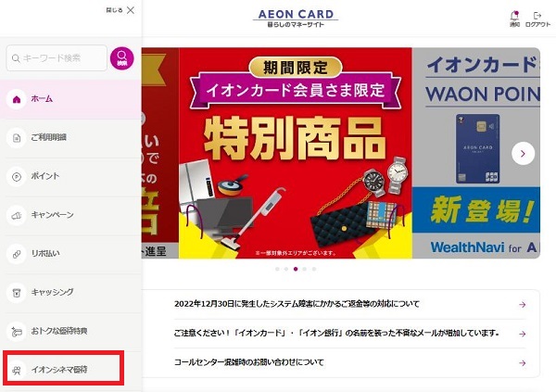Click the 特別商品 special products banner
556x392 pixels.
[296, 153]
